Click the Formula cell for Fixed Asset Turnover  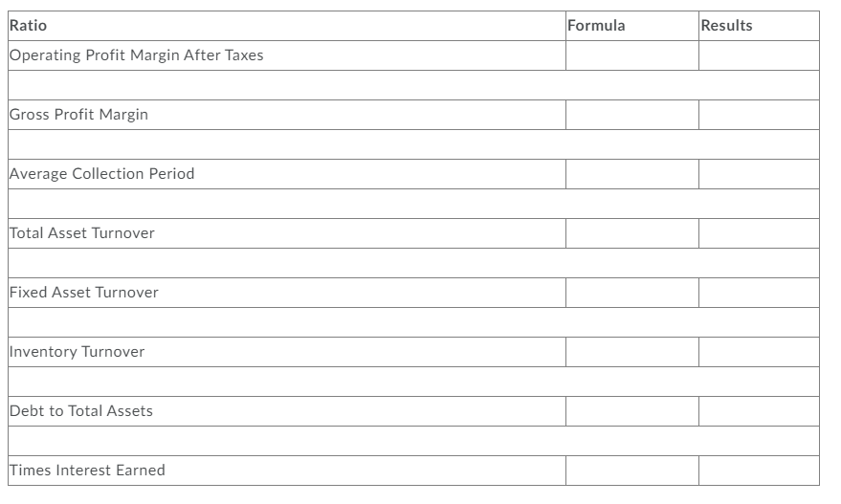coord(631,293)
